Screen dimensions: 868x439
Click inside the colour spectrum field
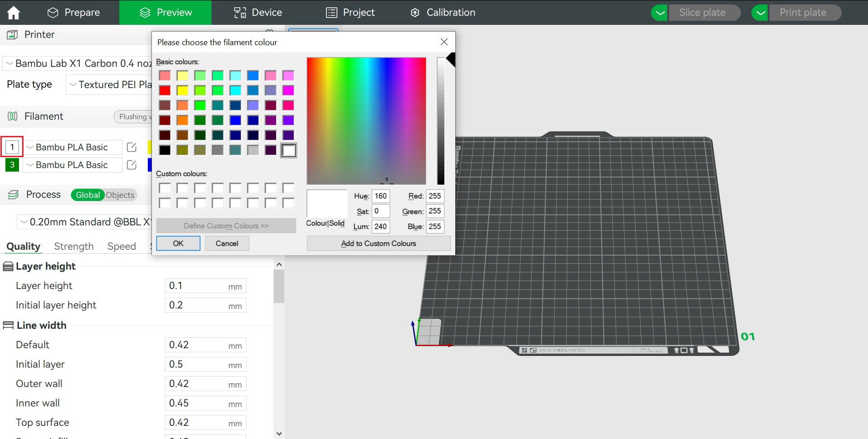pyautogui.click(x=366, y=121)
